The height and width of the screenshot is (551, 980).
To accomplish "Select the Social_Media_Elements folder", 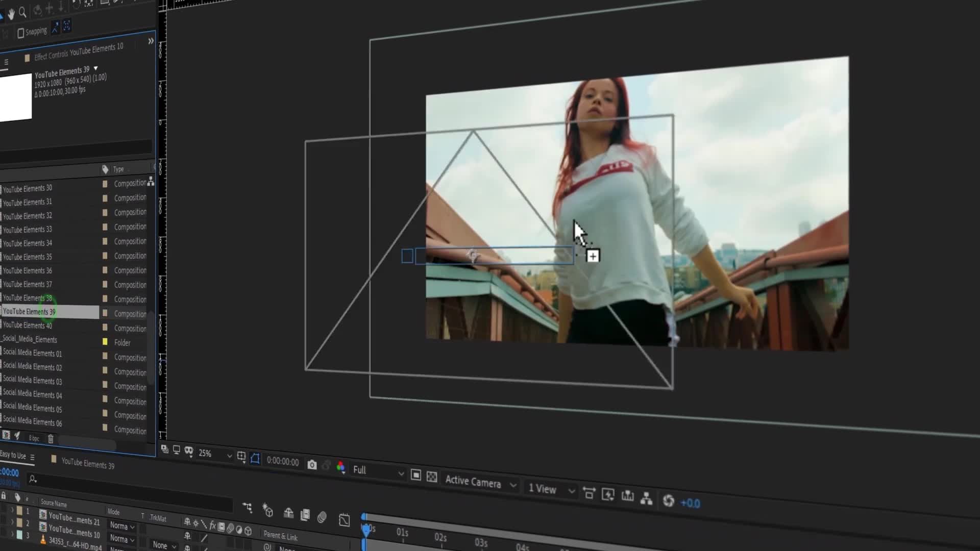I will [x=29, y=339].
